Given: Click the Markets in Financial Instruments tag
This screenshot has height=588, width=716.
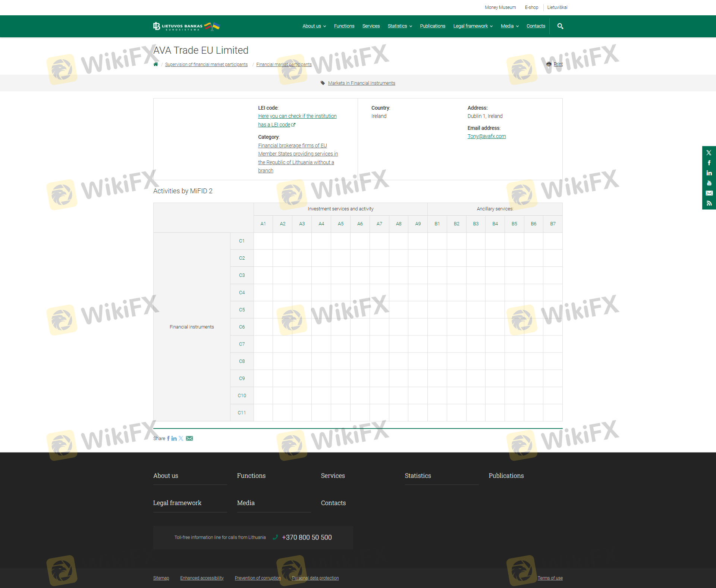Looking at the screenshot, I should (x=361, y=83).
